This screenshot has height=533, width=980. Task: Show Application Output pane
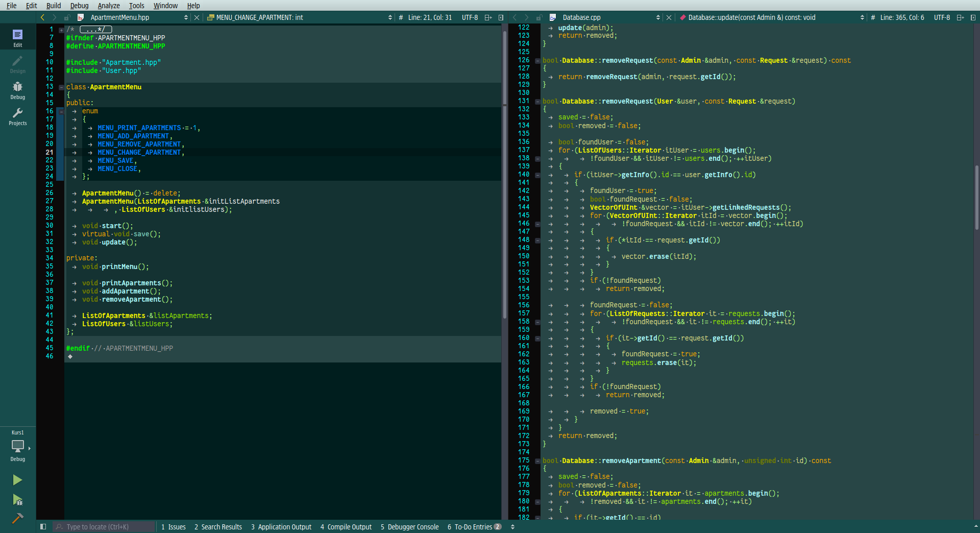click(x=281, y=527)
